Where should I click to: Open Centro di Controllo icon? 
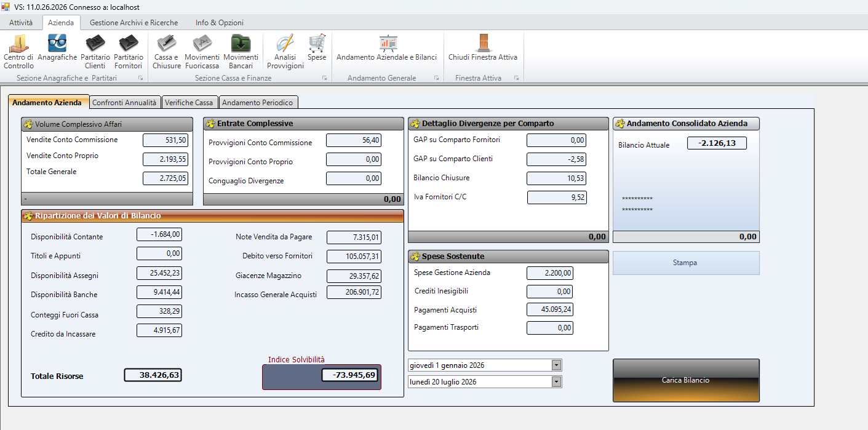[19, 52]
